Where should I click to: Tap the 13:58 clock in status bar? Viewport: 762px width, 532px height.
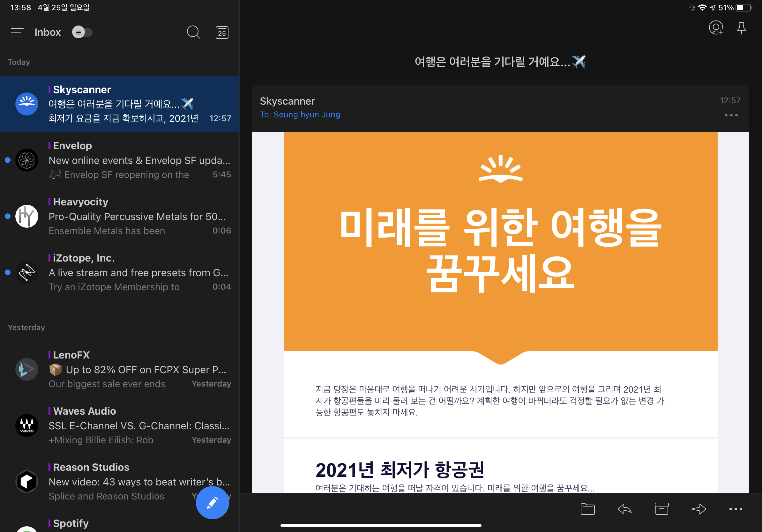tap(20, 7)
